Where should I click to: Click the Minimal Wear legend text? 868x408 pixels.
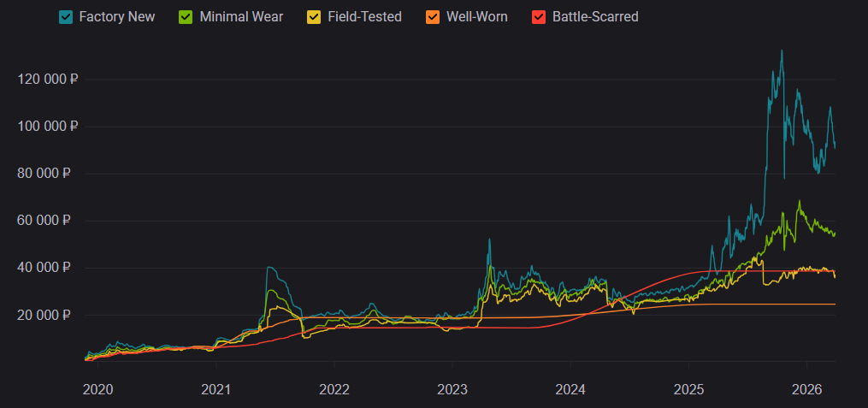241,17
